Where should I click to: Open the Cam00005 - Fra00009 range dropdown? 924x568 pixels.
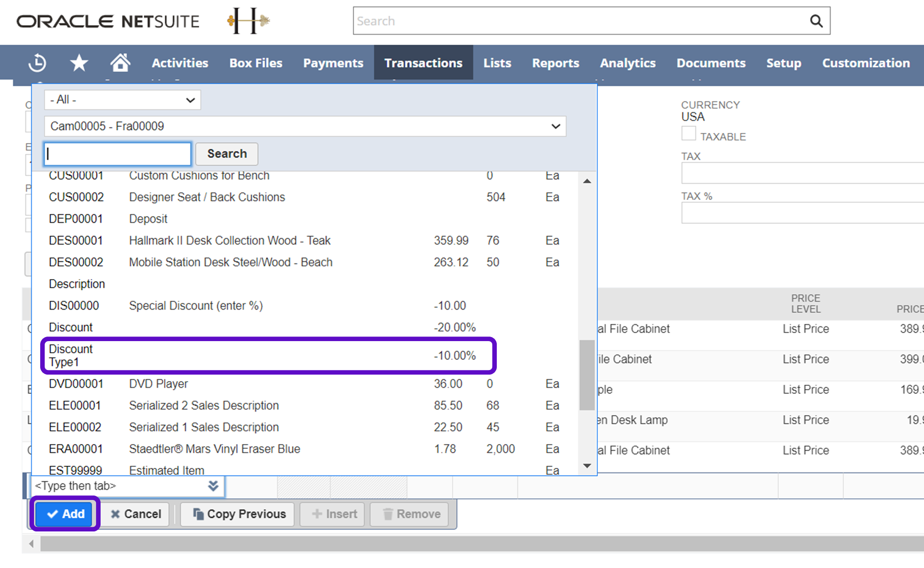(305, 126)
